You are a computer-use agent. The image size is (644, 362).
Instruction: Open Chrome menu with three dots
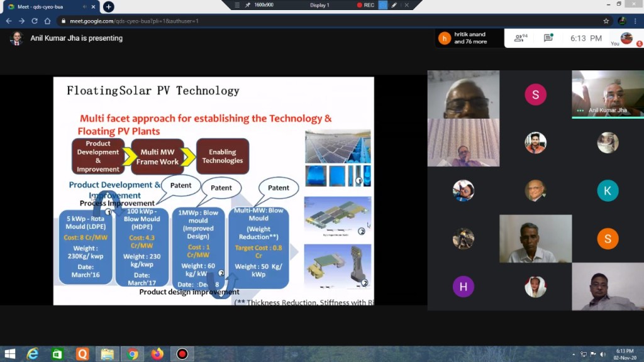(636, 21)
